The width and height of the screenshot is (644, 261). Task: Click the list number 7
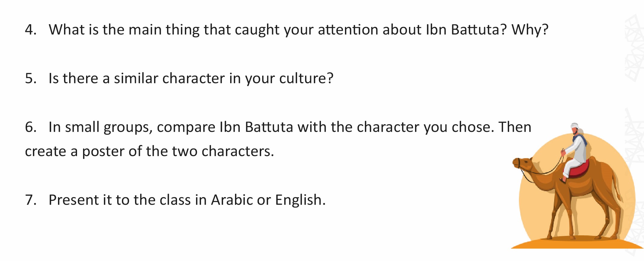click(x=31, y=200)
